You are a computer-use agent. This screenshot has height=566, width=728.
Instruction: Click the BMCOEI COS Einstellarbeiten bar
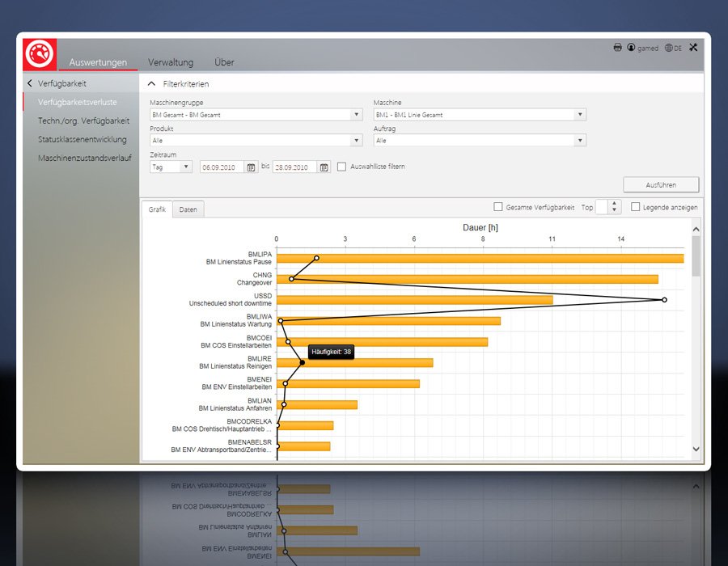point(382,342)
